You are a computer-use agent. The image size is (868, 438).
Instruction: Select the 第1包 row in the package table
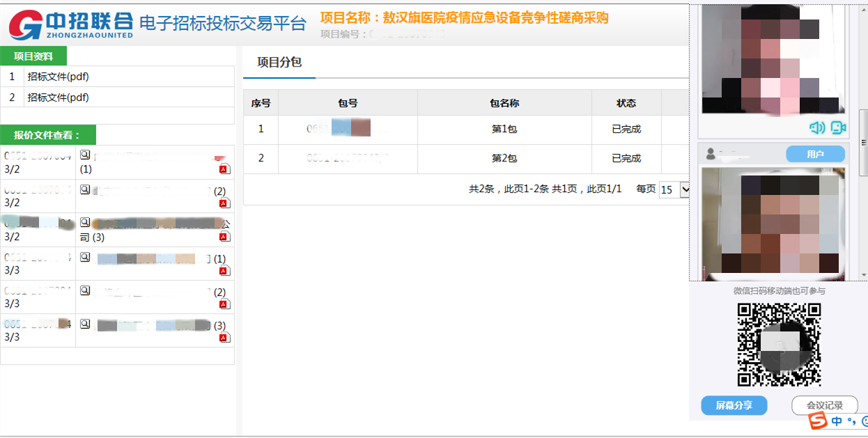tap(504, 129)
